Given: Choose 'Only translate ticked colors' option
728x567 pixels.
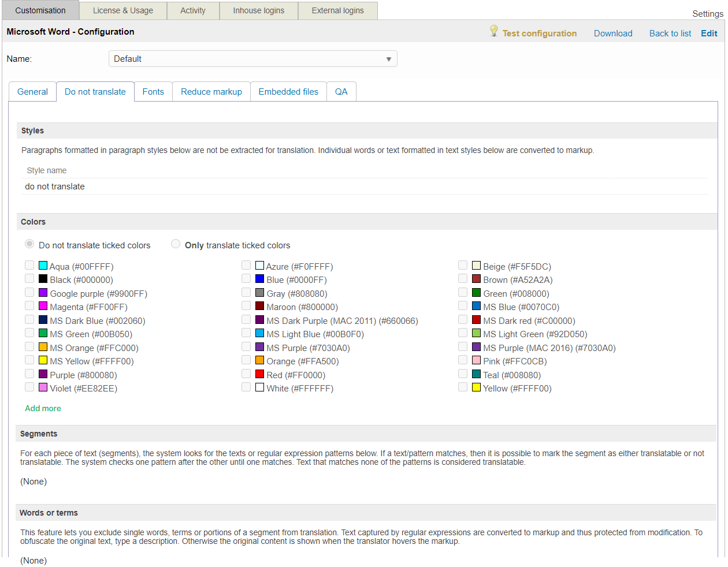Looking at the screenshot, I should click(x=176, y=244).
